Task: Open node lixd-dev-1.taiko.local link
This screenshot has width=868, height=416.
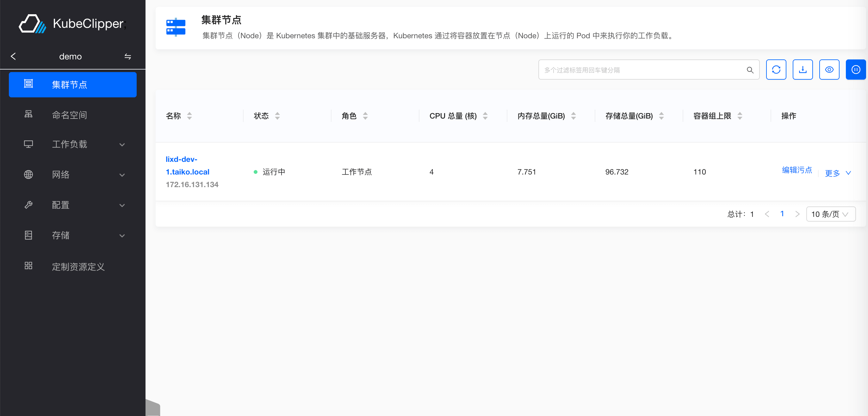Action: click(x=187, y=165)
